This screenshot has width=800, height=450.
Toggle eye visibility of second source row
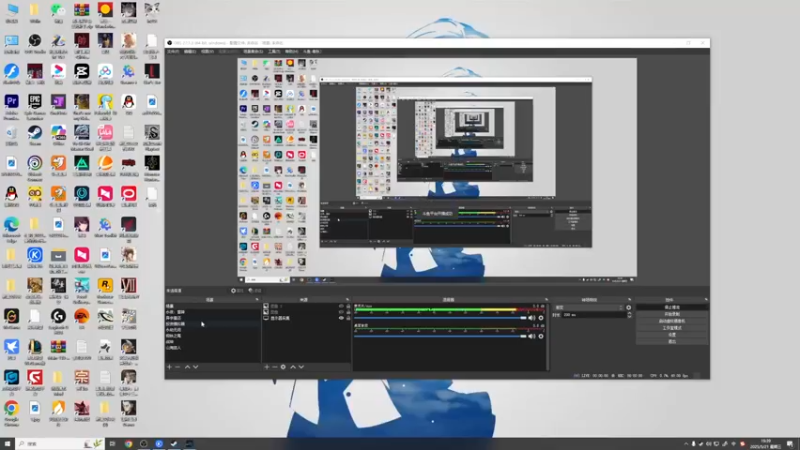(341, 312)
